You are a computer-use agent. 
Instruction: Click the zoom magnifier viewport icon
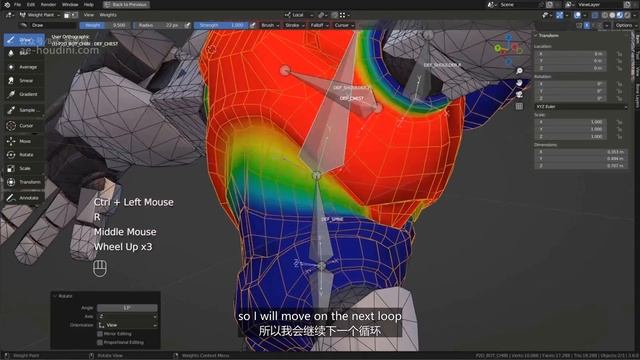coord(519,71)
